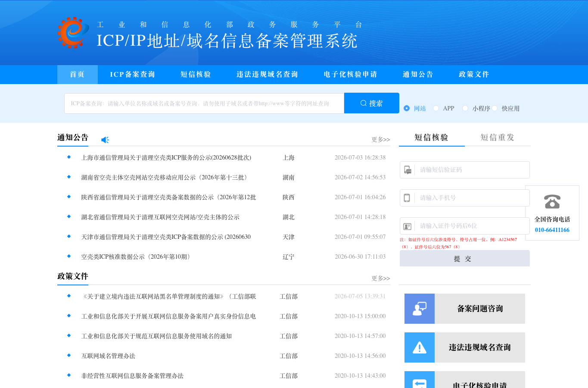Image resolution: width=588 pixels, height=388 pixels.
Task: Focus the 请输入证件号码后6位 input field
Action: pyautogui.click(x=465, y=226)
